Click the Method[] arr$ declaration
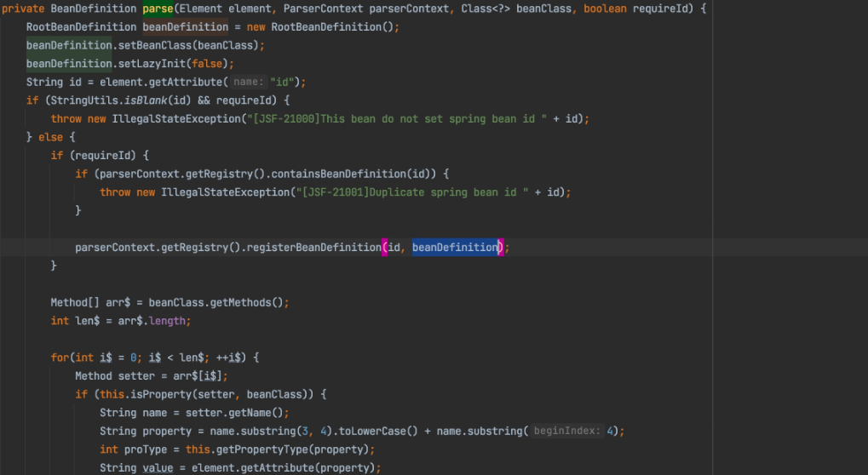Image resolution: width=868 pixels, height=475 pixels. point(90,302)
